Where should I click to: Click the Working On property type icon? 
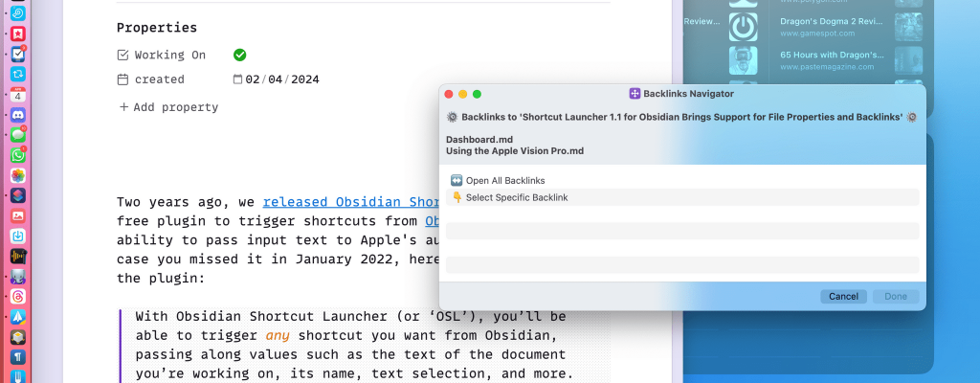coord(122,56)
